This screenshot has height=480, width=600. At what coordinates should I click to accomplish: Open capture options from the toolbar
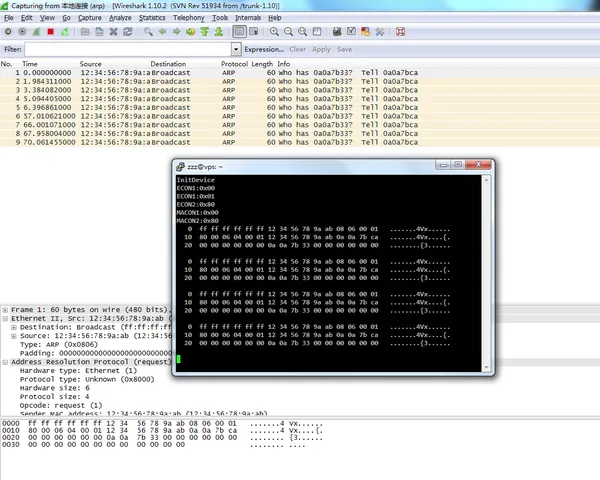[x=22, y=32]
